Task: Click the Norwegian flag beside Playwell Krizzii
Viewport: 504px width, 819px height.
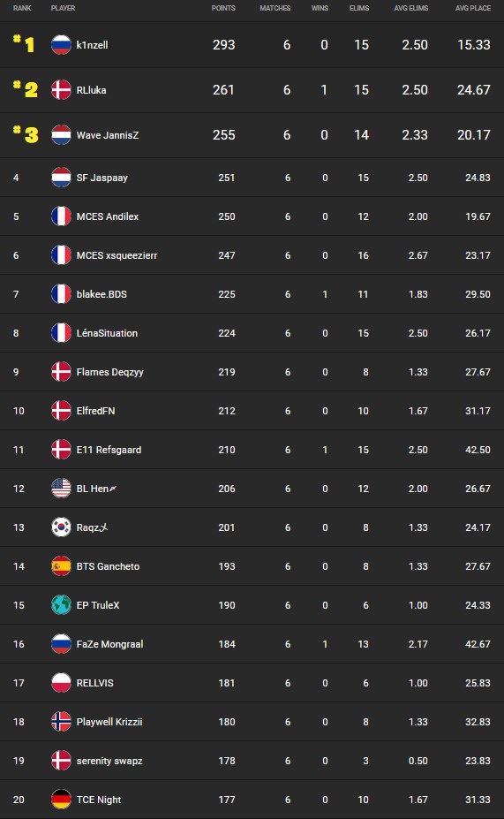Action: point(61,722)
